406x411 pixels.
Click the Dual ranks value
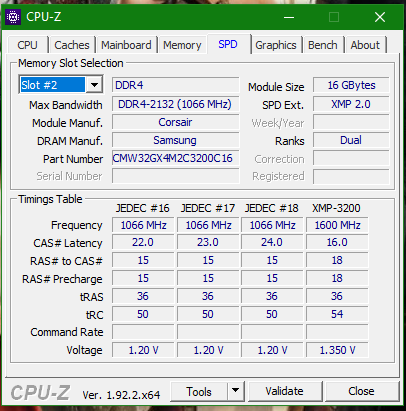pos(351,140)
